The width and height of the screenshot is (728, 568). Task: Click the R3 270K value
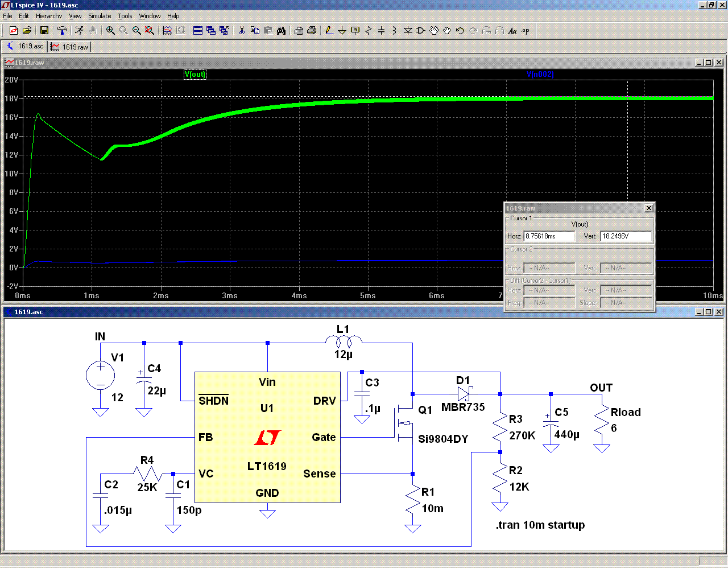pyautogui.click(x=522, y=435)
